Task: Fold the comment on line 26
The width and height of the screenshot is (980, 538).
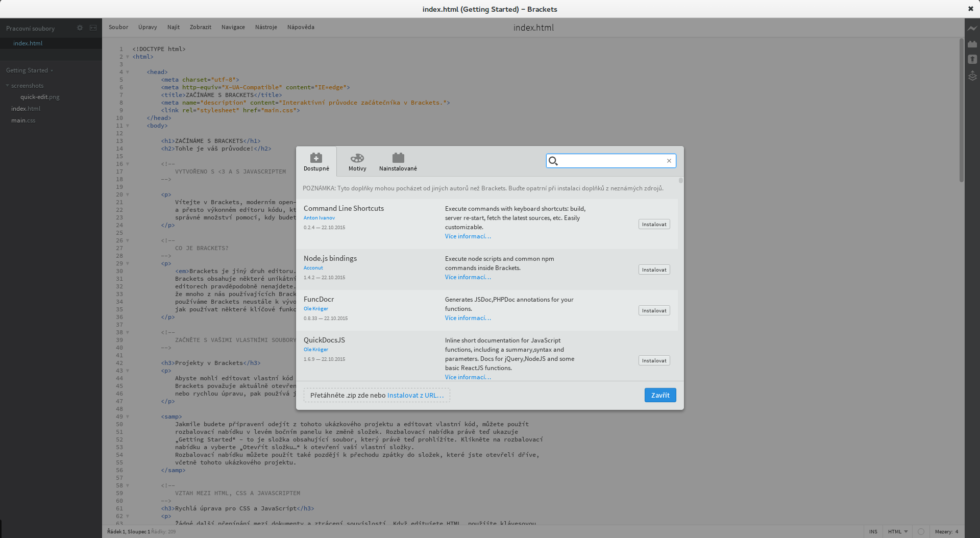Action: [128, 241]
